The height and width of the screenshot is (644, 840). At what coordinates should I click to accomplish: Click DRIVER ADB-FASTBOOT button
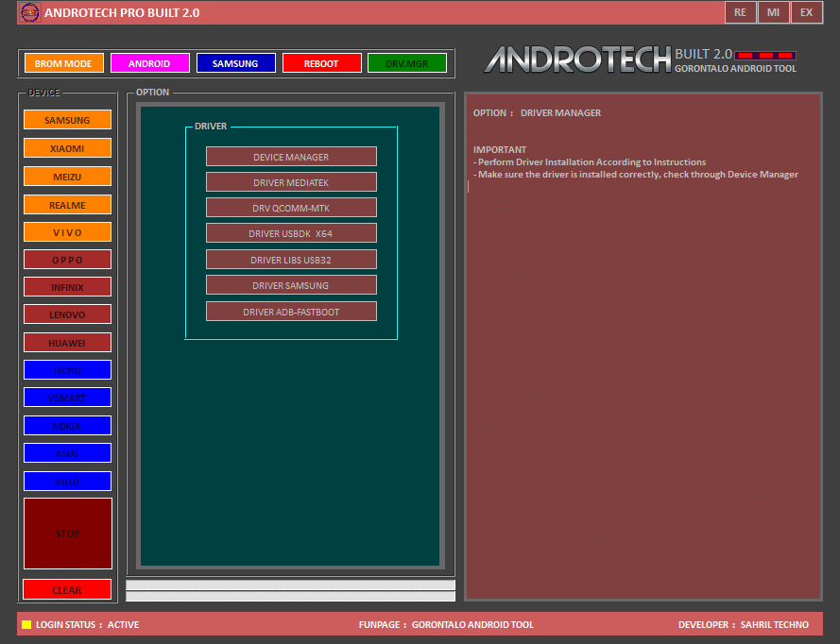point(291,312)
